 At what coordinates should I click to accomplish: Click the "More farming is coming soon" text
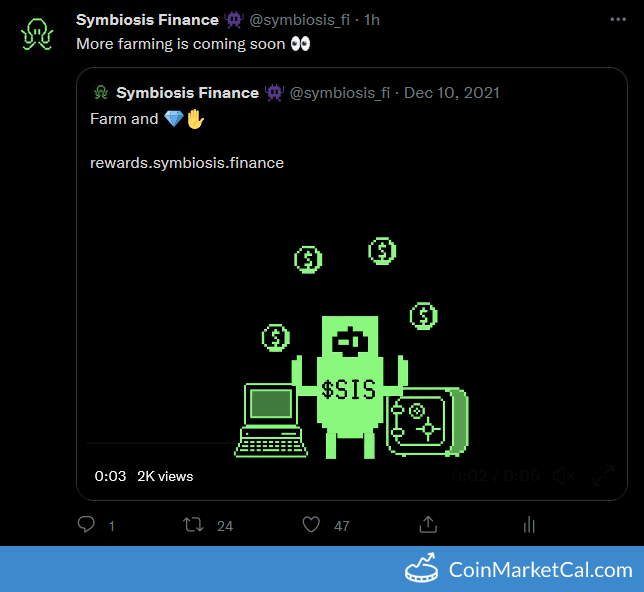click(x=180, y=44)
